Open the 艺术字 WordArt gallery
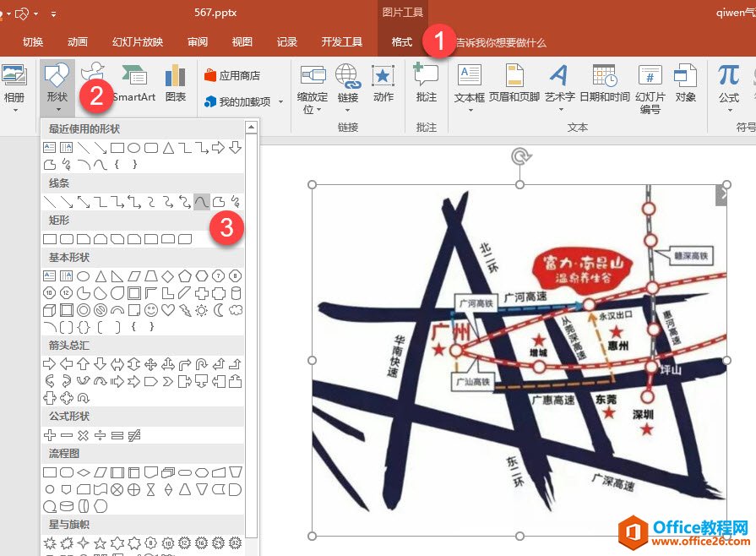Viewport: 756px width, 556px height. click(x=560, y=90)
